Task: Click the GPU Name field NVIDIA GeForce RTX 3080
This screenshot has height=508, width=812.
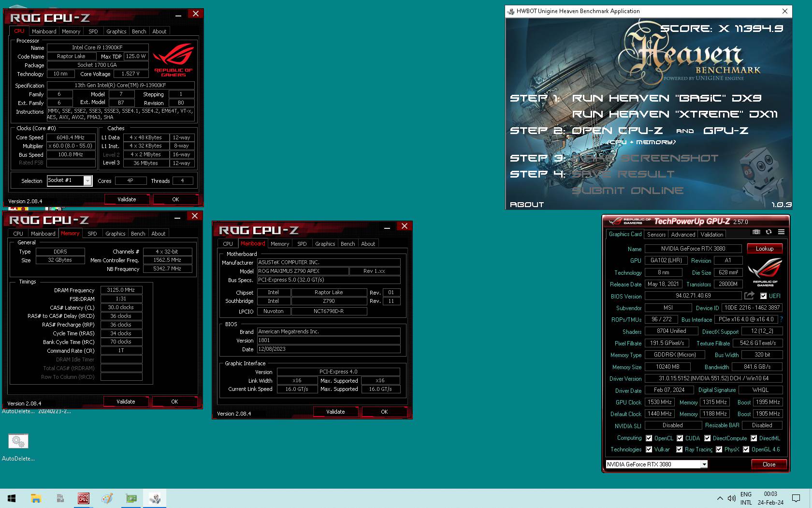Action: (693, 249)
